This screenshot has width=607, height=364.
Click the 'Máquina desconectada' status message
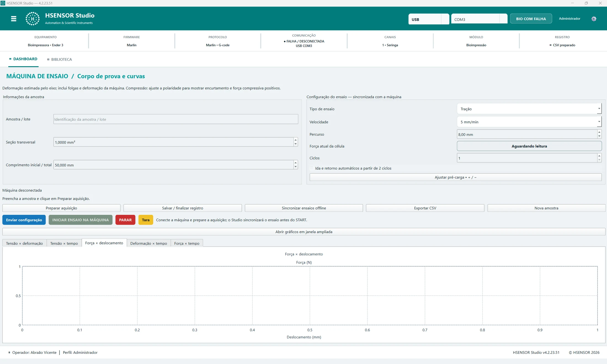click(x=22, y=190)
